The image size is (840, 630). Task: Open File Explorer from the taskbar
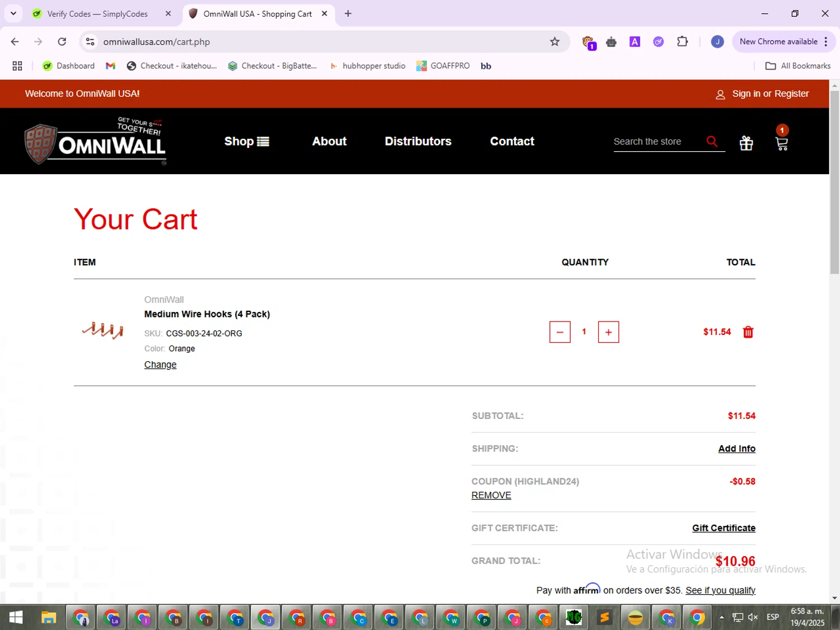pos(49,618)
